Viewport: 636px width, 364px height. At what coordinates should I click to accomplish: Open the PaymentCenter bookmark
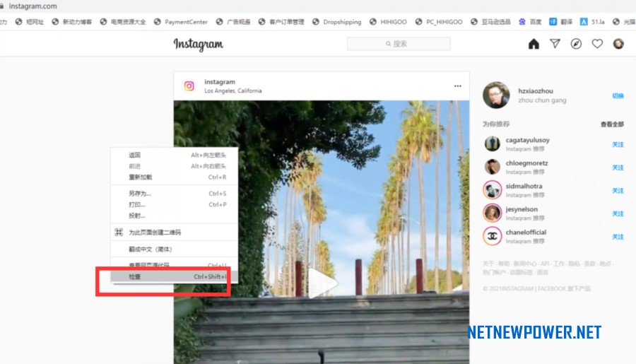(180, 22)
